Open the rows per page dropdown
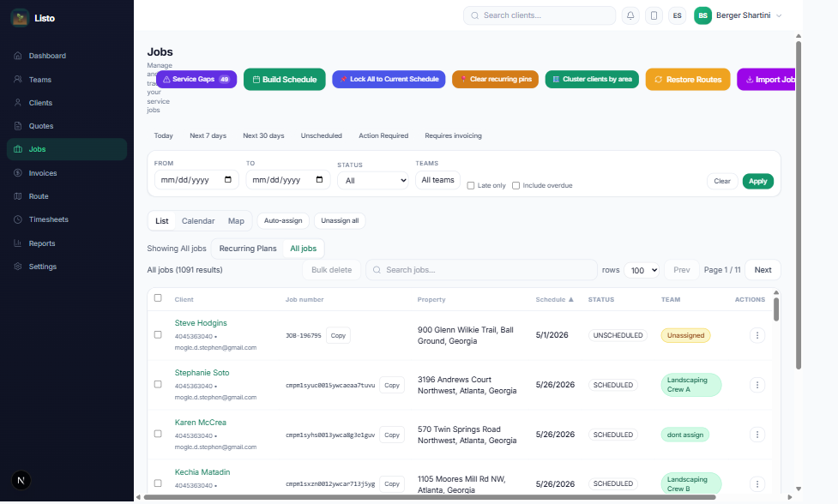 (x=642, y=270)
